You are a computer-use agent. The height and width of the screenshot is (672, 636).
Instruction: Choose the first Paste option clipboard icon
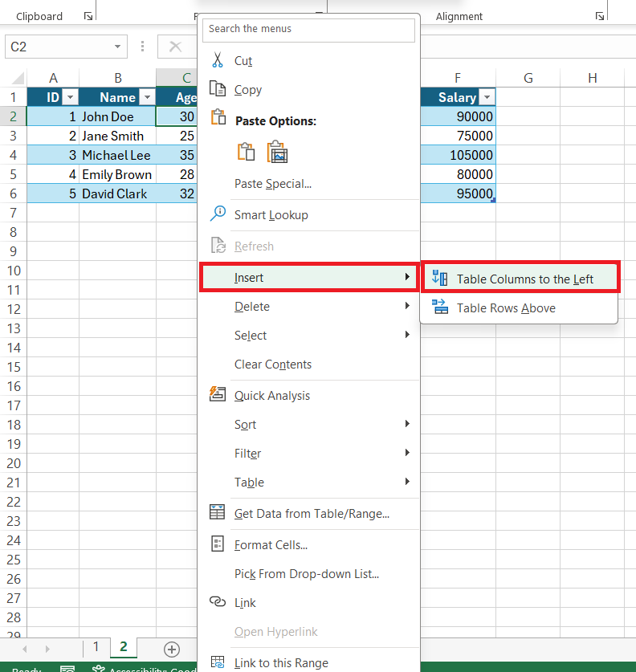click(246, 153)
